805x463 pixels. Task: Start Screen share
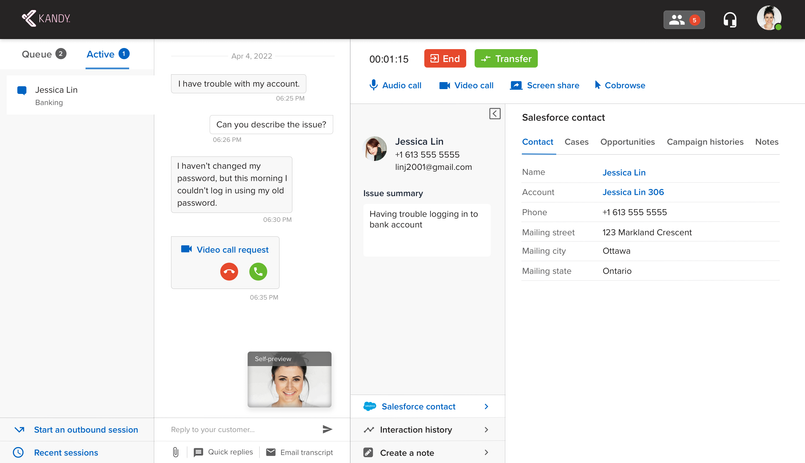544,85
